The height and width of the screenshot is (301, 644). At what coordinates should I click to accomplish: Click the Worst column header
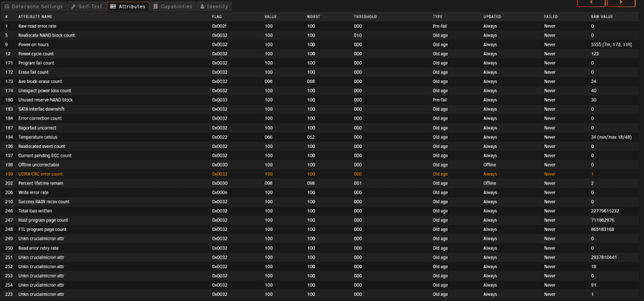[314, 17]
